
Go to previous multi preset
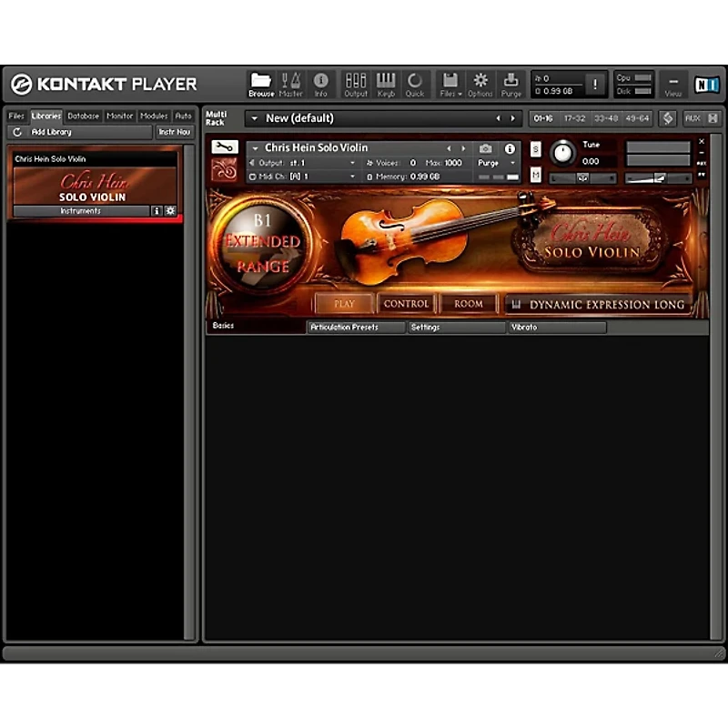pos(498,119)
